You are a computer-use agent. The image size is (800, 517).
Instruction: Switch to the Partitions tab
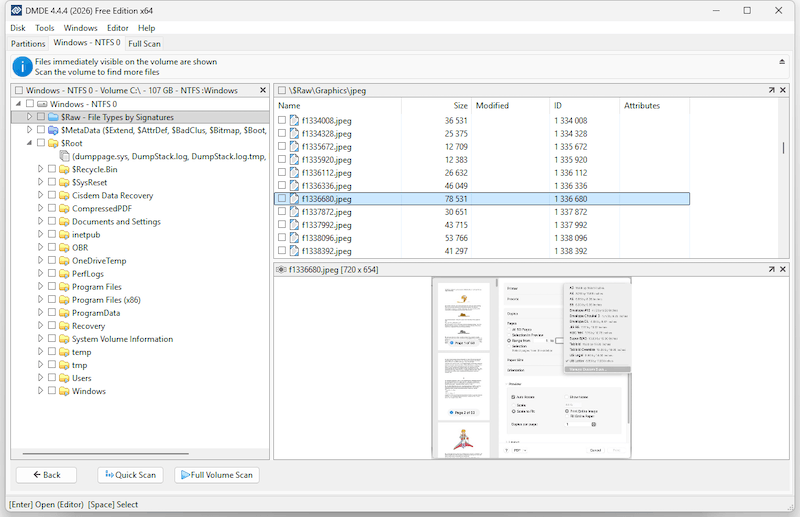coord(28,44)
